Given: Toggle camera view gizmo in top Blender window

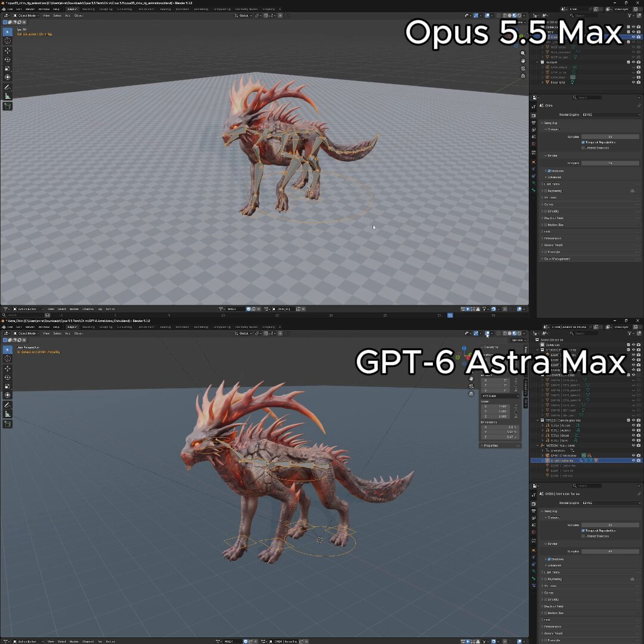Looking at the screenshot, I should [523, 68].
